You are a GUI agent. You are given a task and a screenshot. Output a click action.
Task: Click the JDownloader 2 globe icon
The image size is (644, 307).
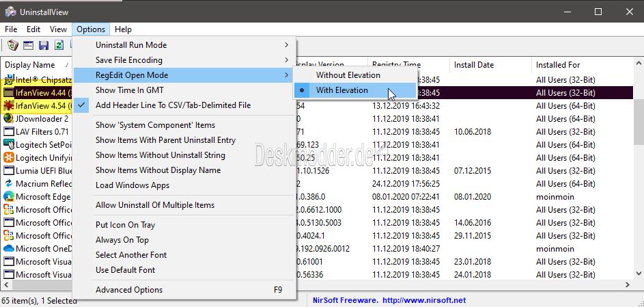9,119
